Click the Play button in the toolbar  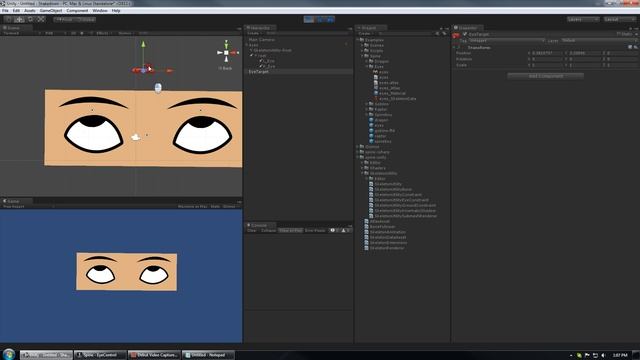pyautogui.click(x=309, y=19)
